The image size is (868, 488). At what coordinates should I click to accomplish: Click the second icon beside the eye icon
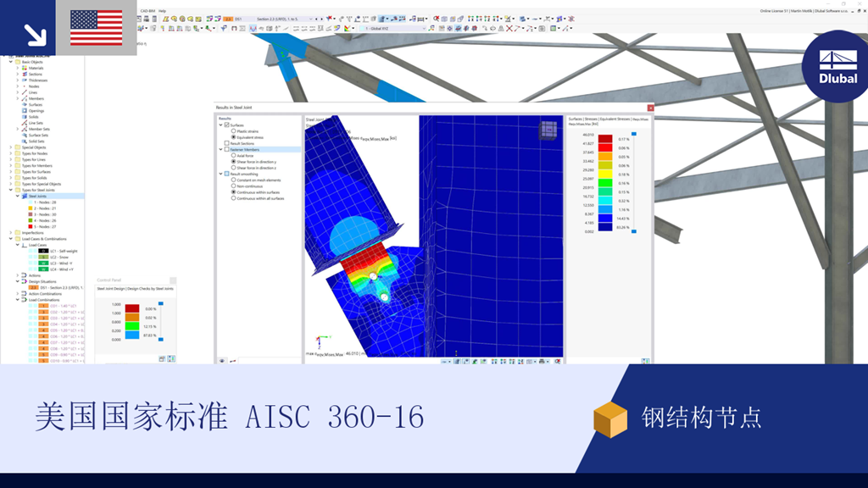(x=232, y=361)
